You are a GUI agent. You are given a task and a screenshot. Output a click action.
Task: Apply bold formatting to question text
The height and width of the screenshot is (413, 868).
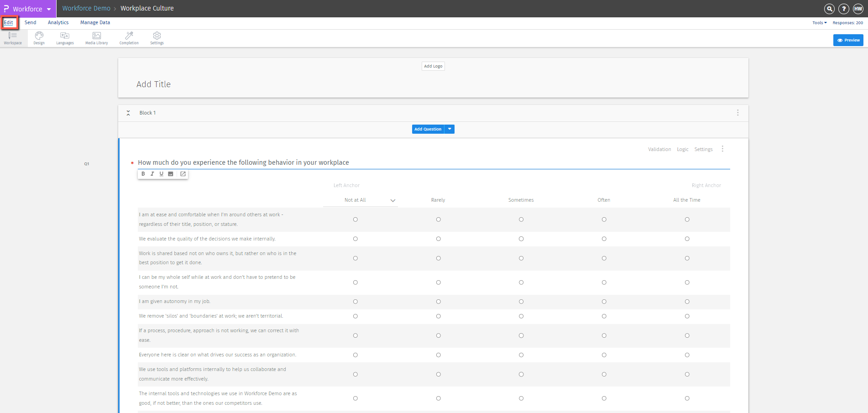(143, 174)
